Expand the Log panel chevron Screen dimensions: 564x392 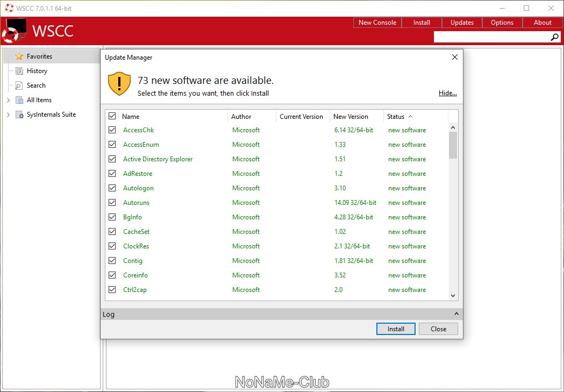point(456,314)
